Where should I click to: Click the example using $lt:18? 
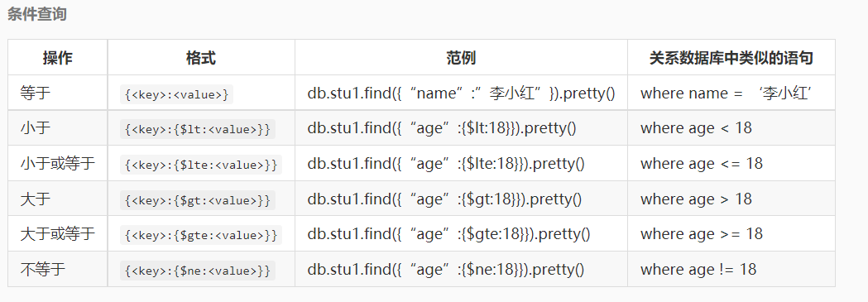(x=442, y=128)
